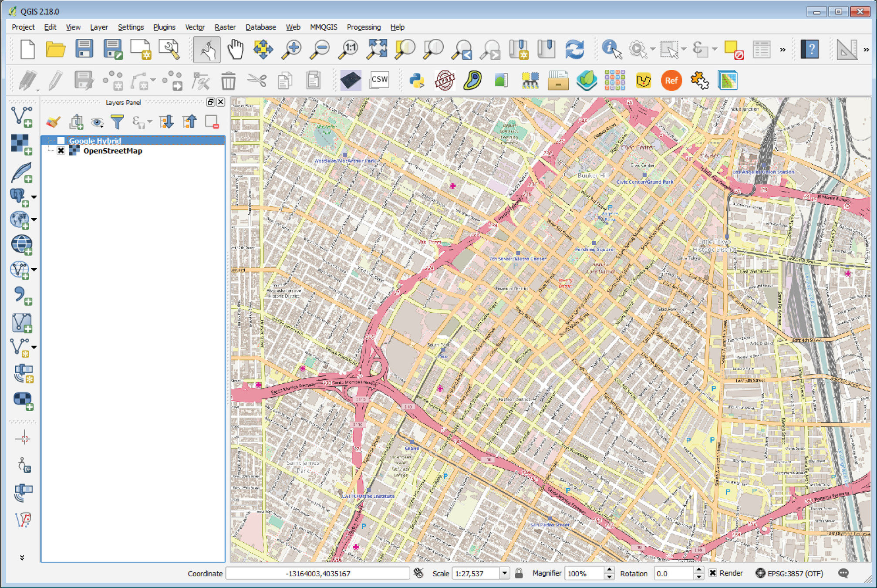Click the Refresh map icon
Viewport: 877px width, 588px height.
point(575,49)
